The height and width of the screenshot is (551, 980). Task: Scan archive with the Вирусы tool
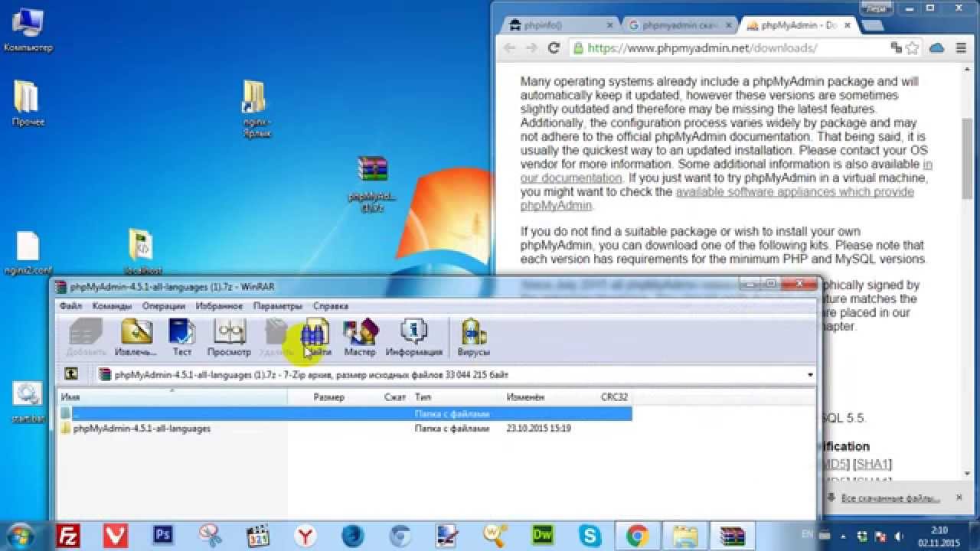coord(473,337)
